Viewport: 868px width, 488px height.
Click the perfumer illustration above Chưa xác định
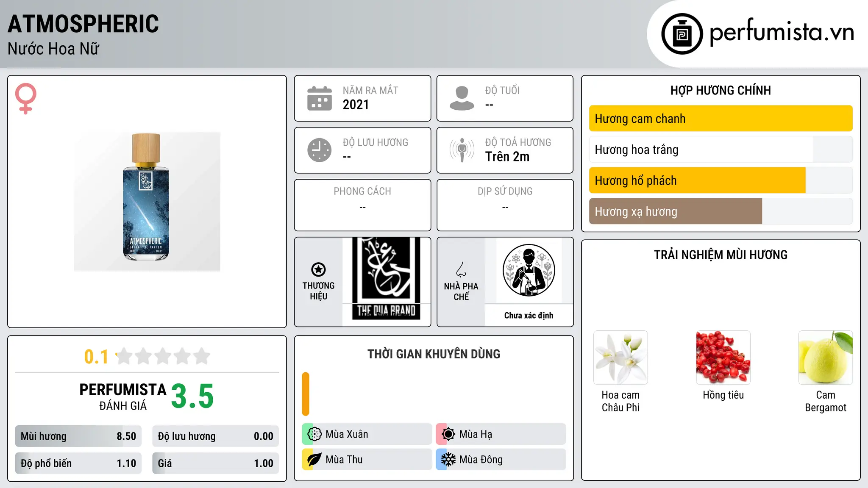(x=529, y=270)
